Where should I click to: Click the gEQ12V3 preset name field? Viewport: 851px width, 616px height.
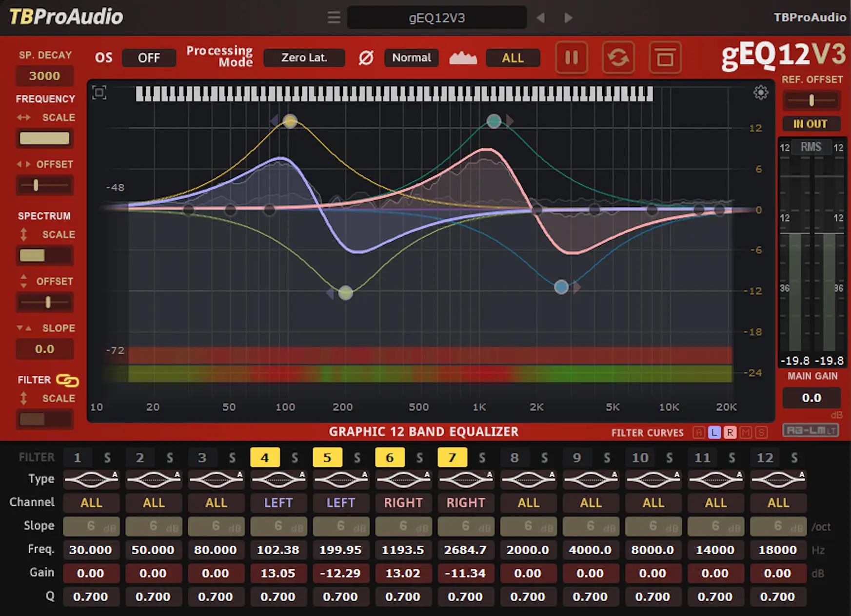tap(436, 18)
